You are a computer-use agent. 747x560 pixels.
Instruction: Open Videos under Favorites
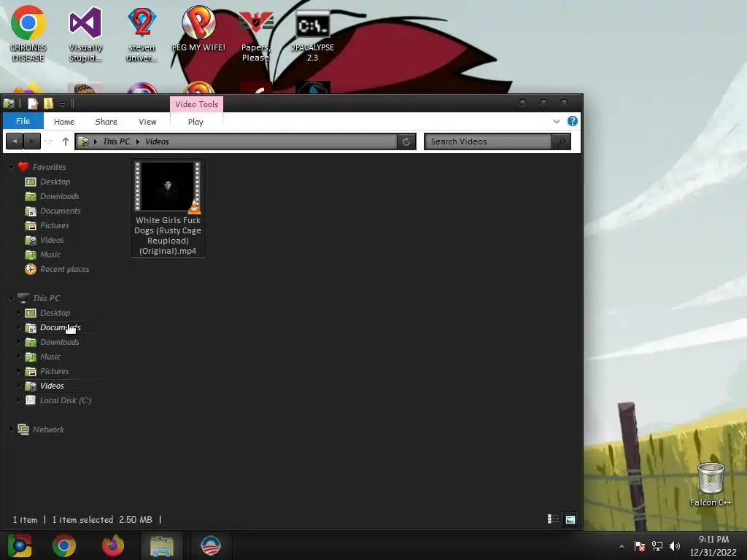(52, 240)
